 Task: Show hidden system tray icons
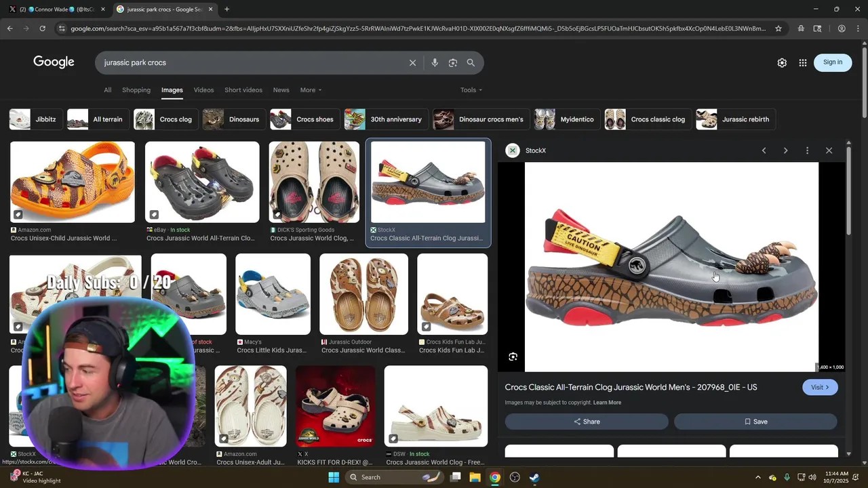pos(758,477)
